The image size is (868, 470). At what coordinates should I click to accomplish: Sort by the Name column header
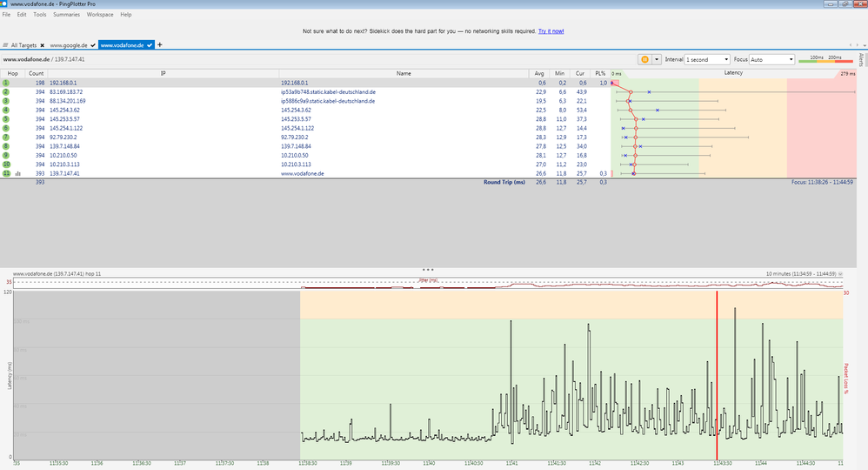(404, 73)
